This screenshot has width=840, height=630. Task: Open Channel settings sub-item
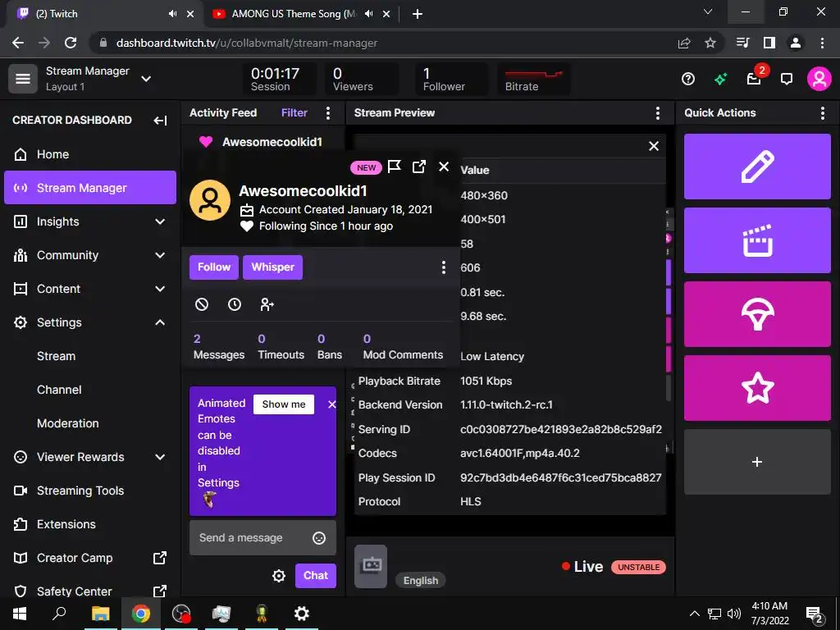[x=59, y=390]
